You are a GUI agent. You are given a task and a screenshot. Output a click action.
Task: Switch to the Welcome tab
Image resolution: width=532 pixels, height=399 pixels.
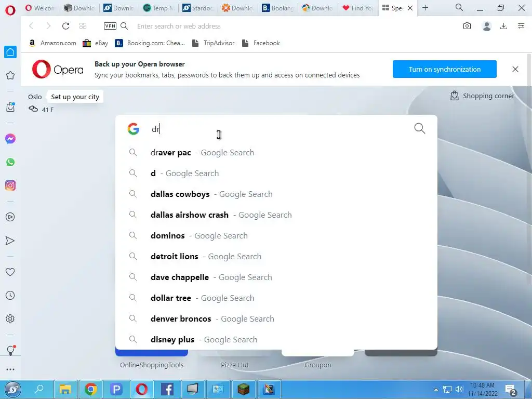pyautogui.click(x=40, y=8)
